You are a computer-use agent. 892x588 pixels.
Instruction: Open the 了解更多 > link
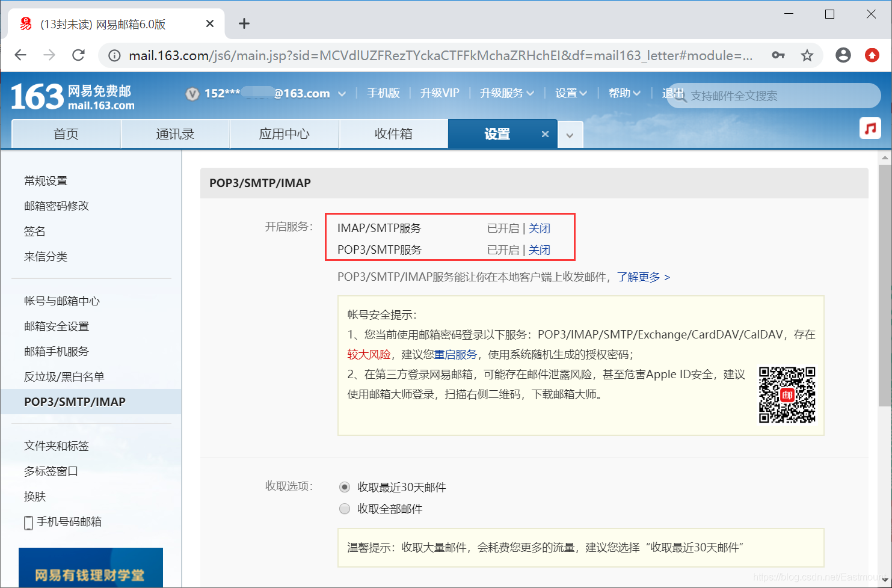[643, 277]
